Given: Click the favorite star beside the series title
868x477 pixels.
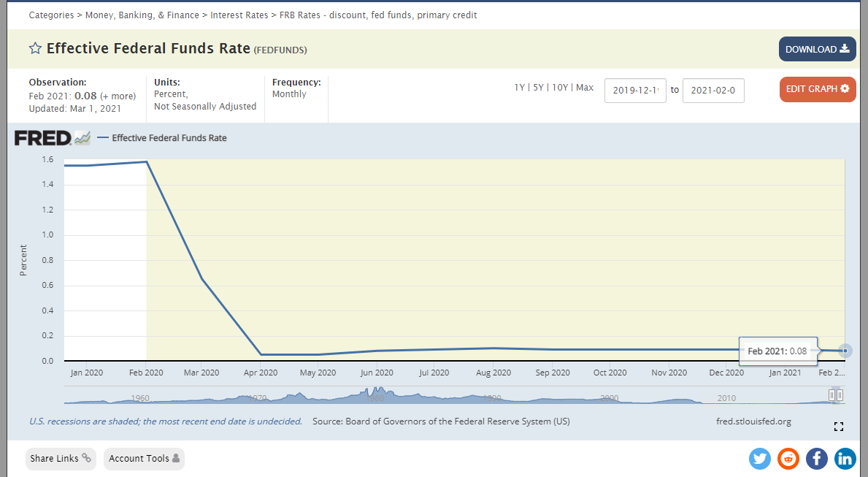Looking at the screenshot, I should point(35,49).
